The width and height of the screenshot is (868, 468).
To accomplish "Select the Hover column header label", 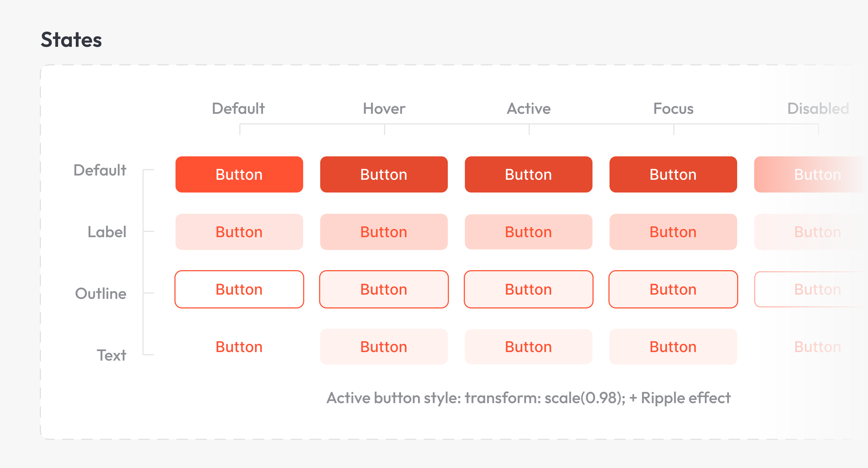I will [x=384, y=108].
